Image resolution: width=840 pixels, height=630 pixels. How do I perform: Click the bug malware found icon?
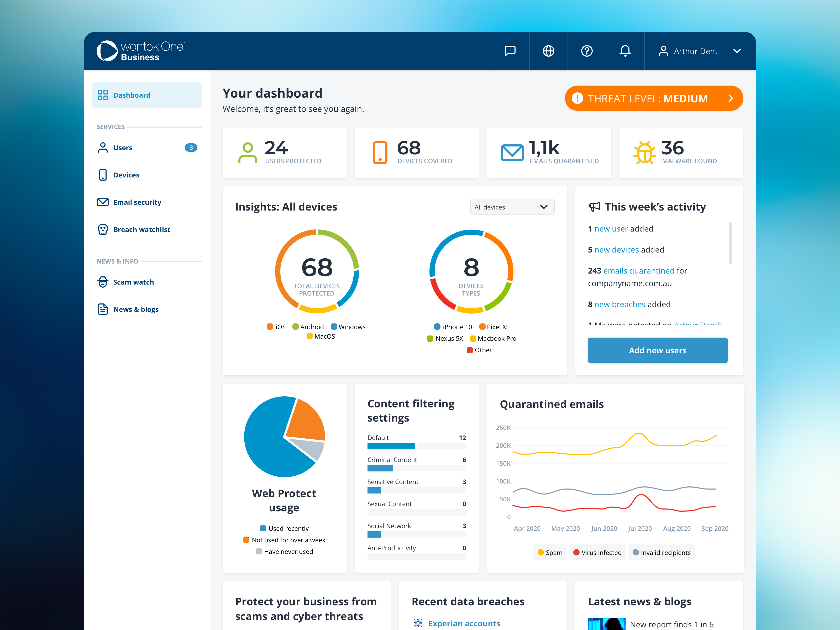coord(644,153)
